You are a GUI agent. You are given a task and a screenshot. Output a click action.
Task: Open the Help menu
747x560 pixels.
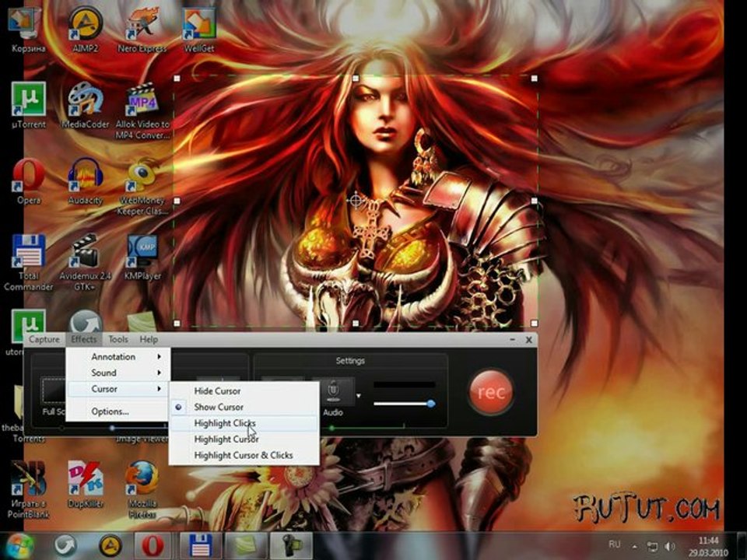(x=149, y=340)
